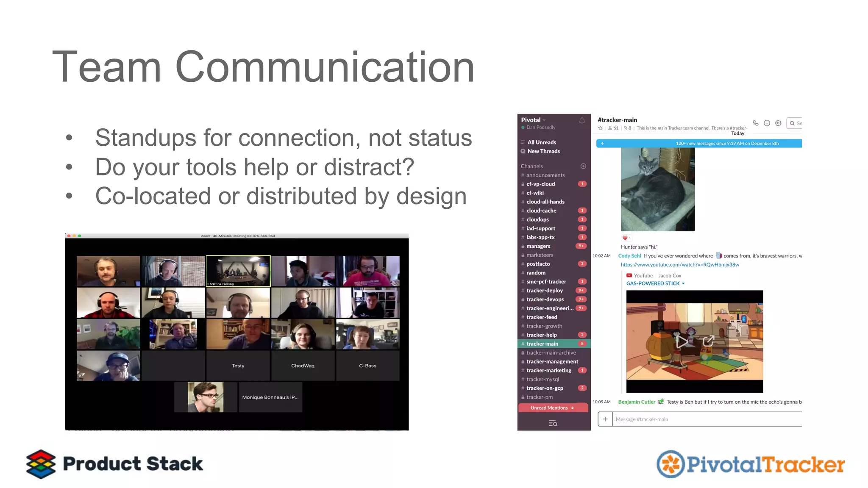
Task: Click Benjamin Cutler's name in chat
Action: pos(637,402)
